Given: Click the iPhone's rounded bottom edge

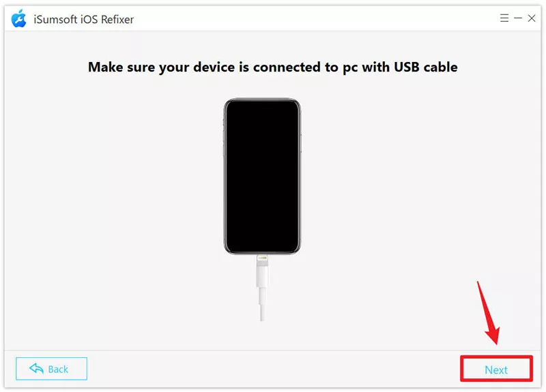Looking at the screenshot, I should tap(262, 251).
